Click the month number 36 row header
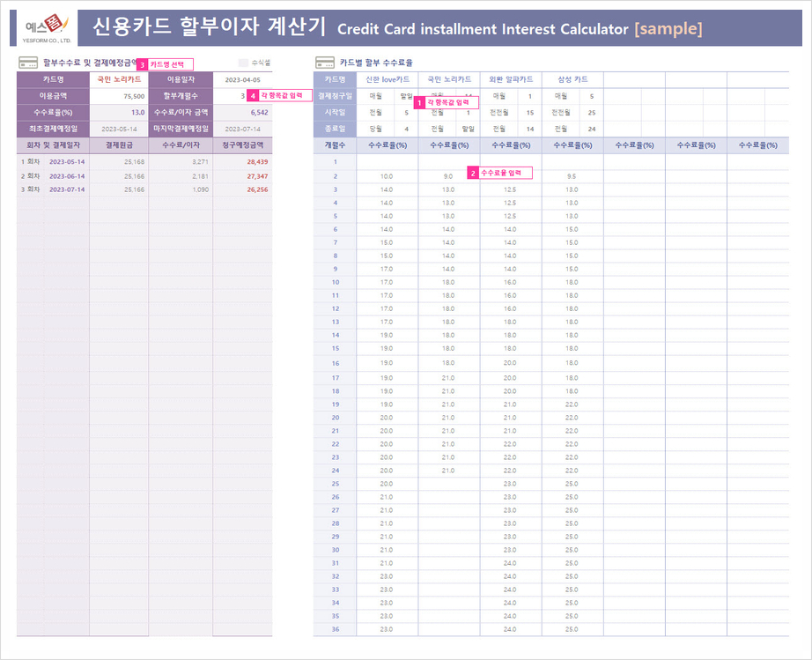This screenshot has height=660, width=812. (335, 629)
